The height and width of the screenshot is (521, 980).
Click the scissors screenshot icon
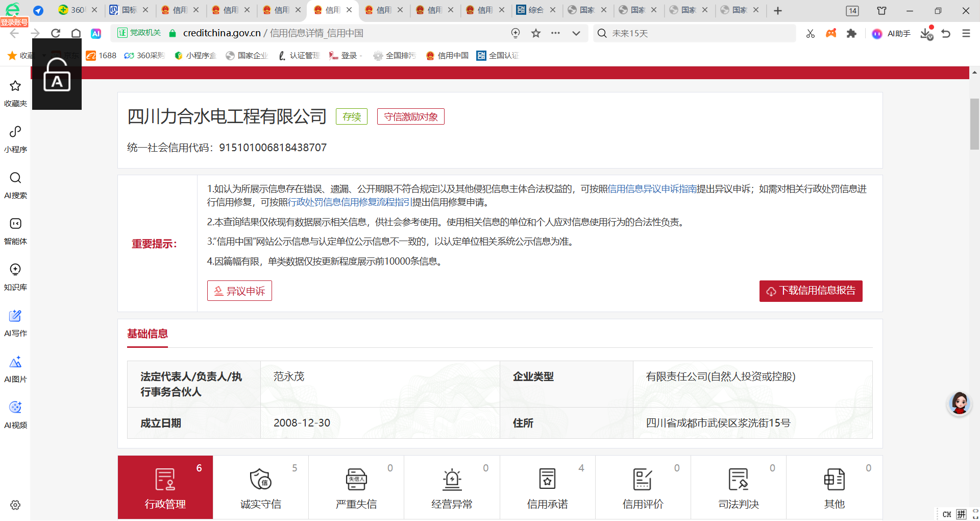pos(810,33)
